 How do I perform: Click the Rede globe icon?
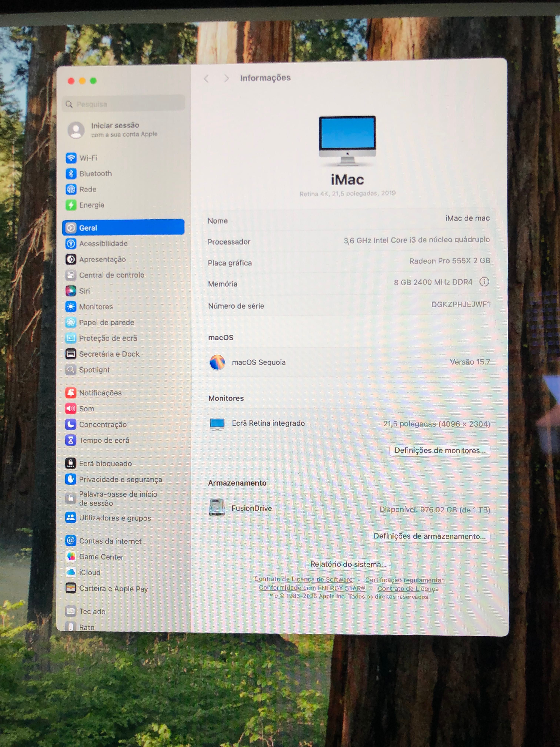pos(71,190)
